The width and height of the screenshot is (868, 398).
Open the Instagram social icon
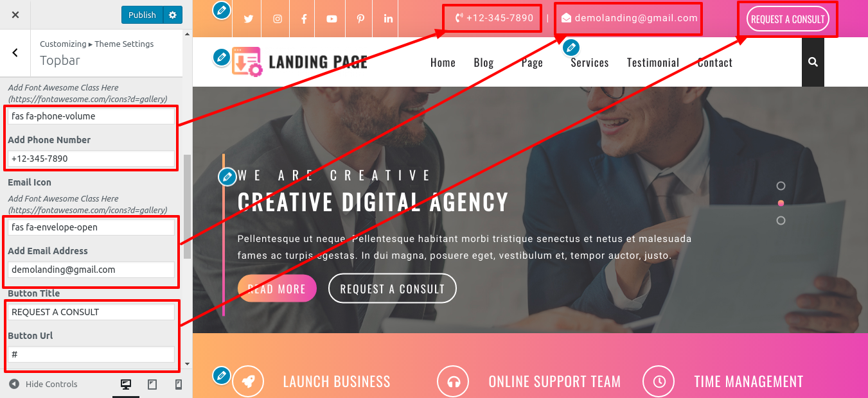click(x=278, y=19)
